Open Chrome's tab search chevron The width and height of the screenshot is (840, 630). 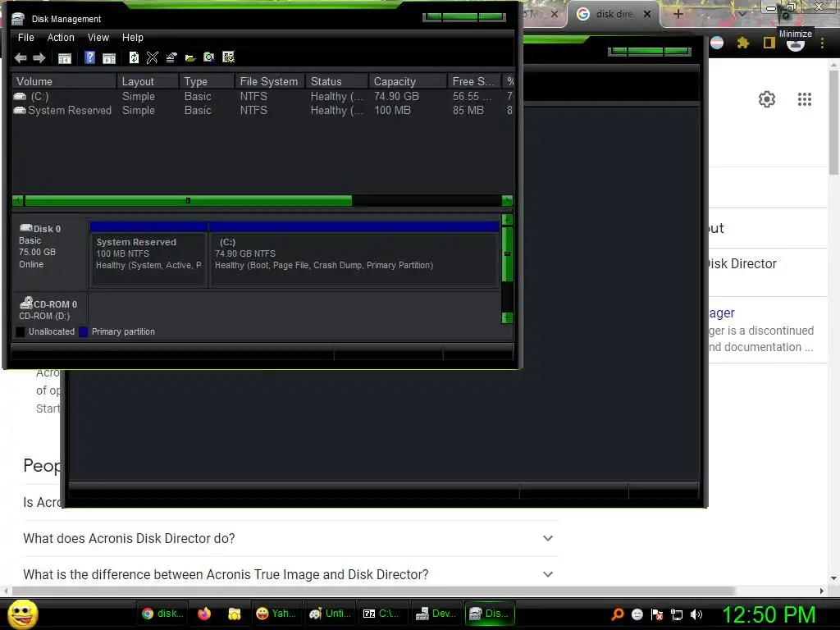coord(742,14)
